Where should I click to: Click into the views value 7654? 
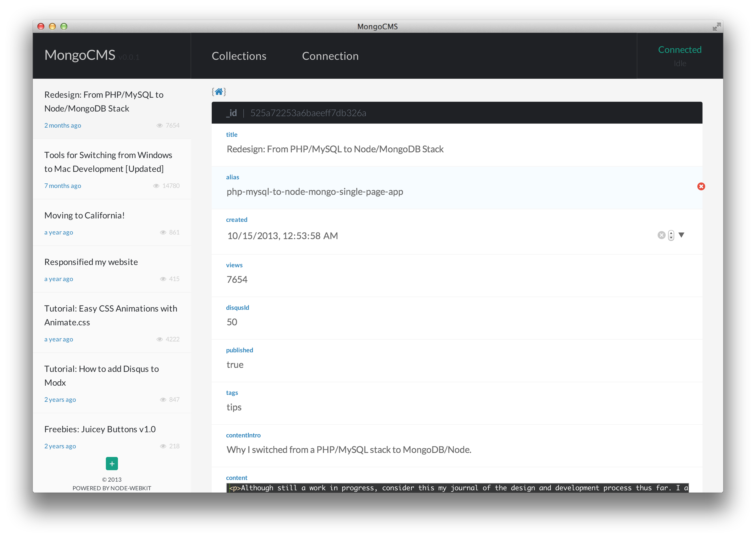click(237, 280)
